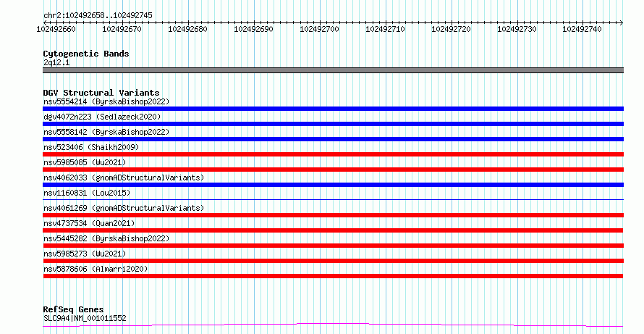Select the Cytogenetic Bands track title

[x=86, y=54]
